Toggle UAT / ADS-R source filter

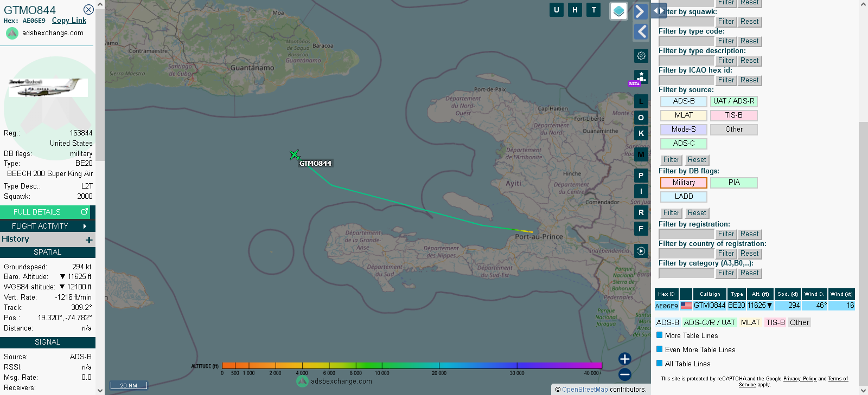[733, 101]
